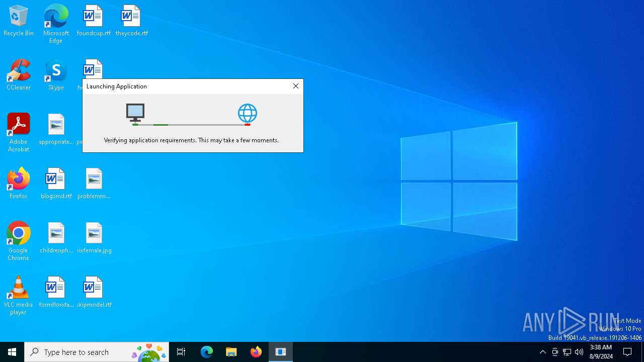Viewport: 644px width, 362px height.
Task: Select the skipmodel.rtf file icon
Action: tap(94, 292)
